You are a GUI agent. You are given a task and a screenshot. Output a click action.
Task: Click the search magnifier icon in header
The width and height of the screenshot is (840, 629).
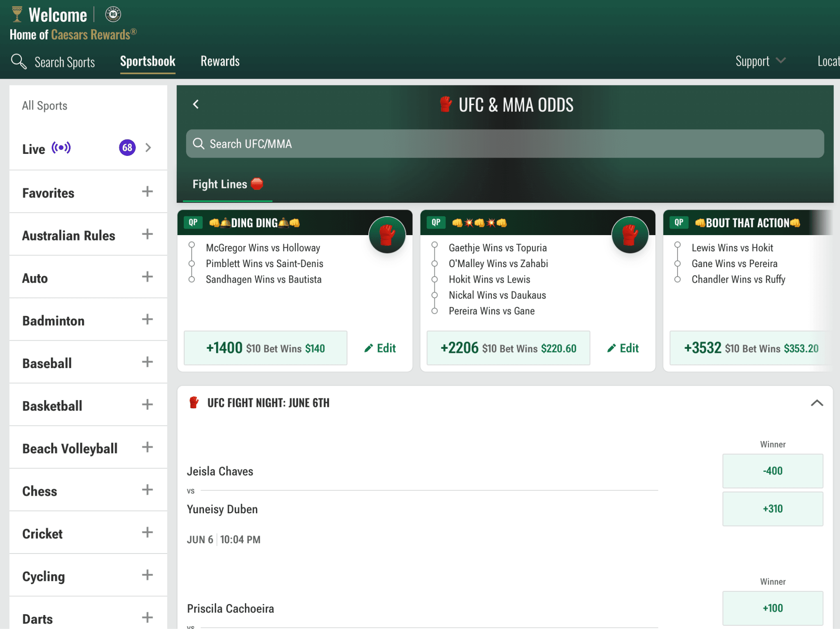(18, 62)
